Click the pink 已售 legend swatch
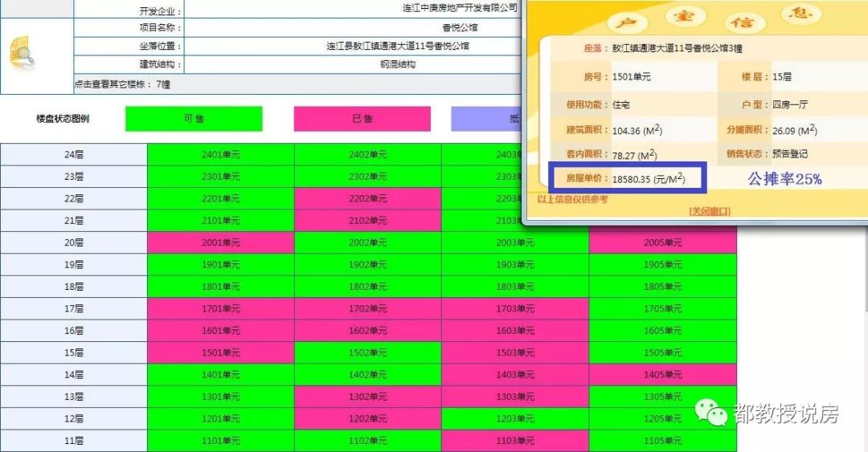Image resolution: width=868 pixels, height=452 pixels. click(362, 119)
